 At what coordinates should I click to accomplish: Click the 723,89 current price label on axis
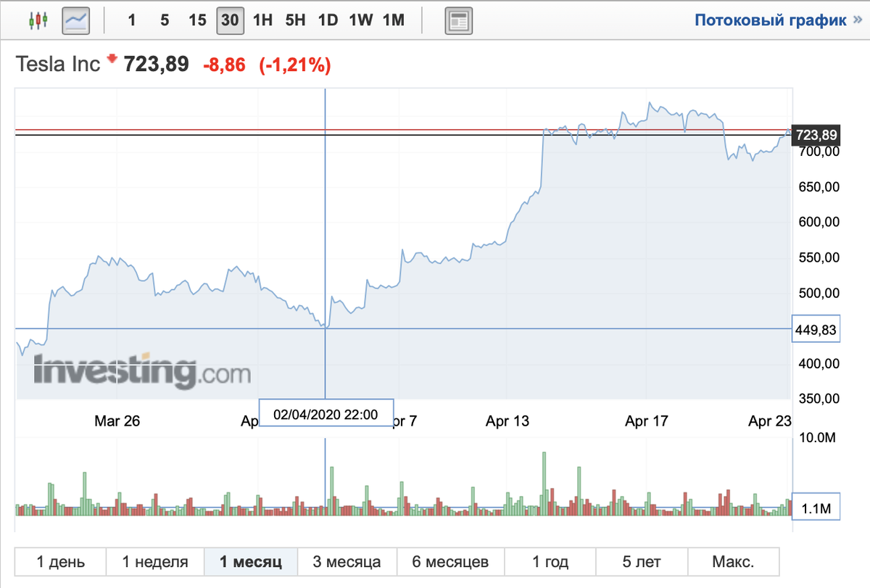[x=816, y=135]
